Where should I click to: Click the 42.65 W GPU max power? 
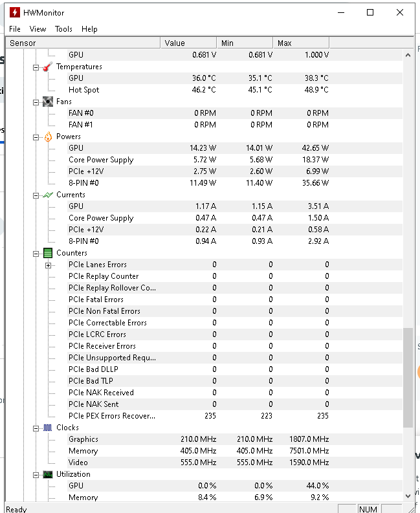(315, 148)
